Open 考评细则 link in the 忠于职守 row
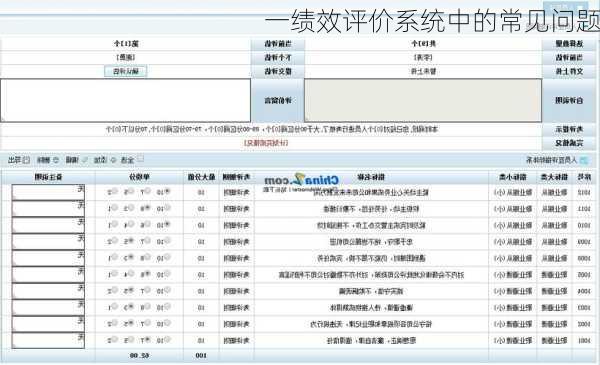Viewport: 600px width, 365px height. 236,241
